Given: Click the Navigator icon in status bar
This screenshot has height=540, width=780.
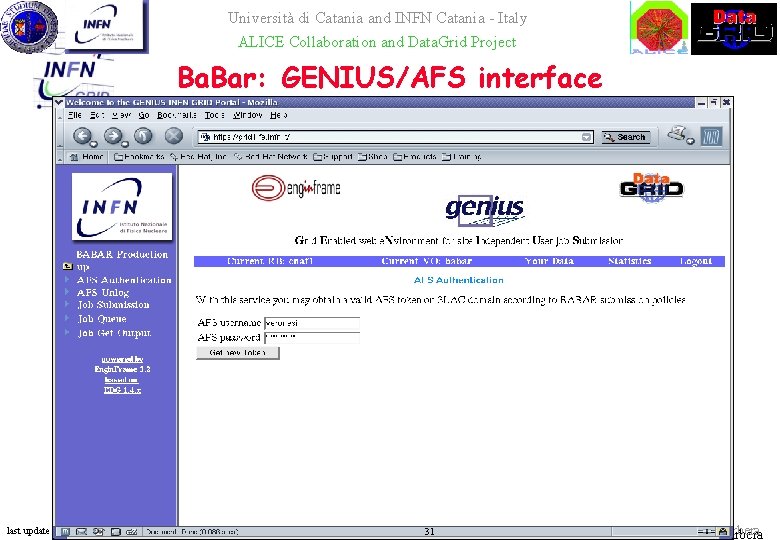Looking at the screenshot, I should coord(65,532).
